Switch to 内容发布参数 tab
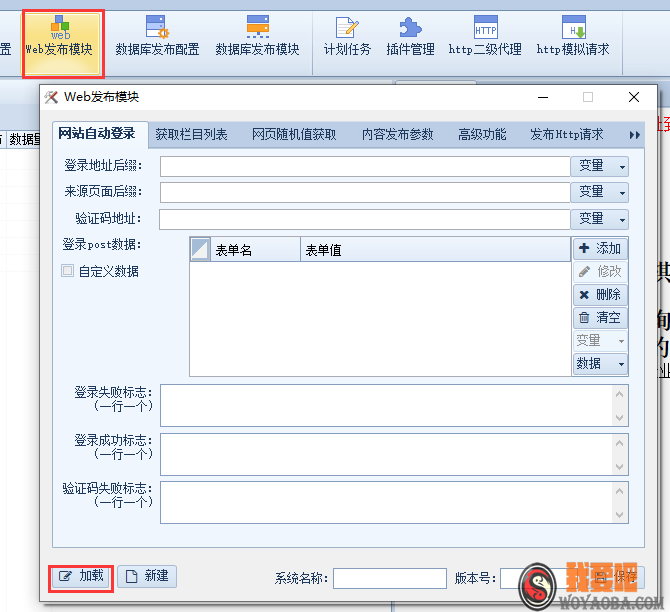Viewport: 670px width, 612px height. (x=397, y=135)
